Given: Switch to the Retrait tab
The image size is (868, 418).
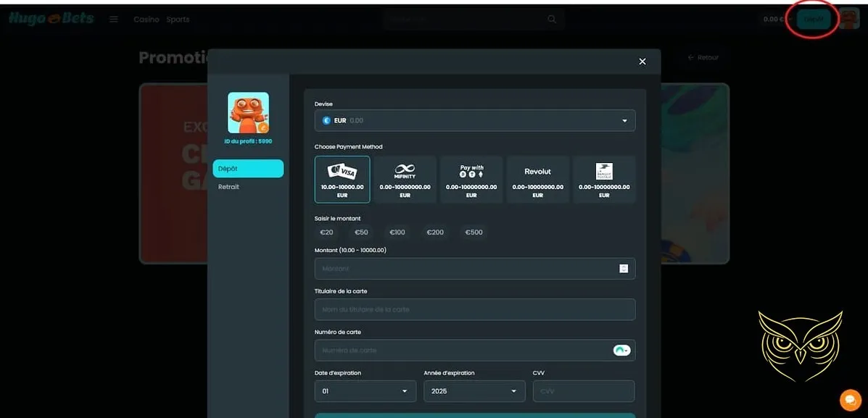Looking at the screenshot, I should 228,186.
